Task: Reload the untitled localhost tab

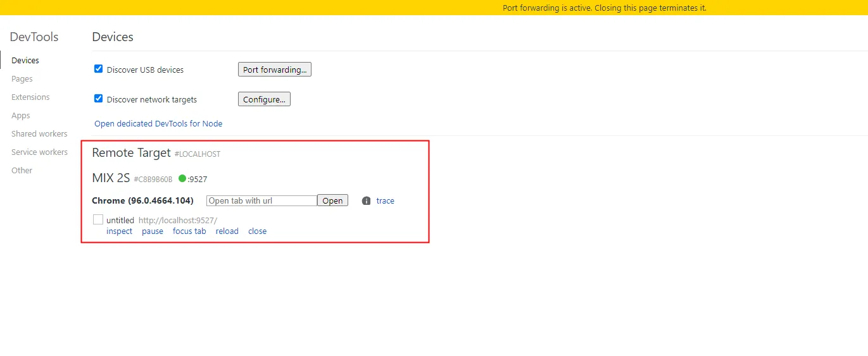Action: pos(227,231)
